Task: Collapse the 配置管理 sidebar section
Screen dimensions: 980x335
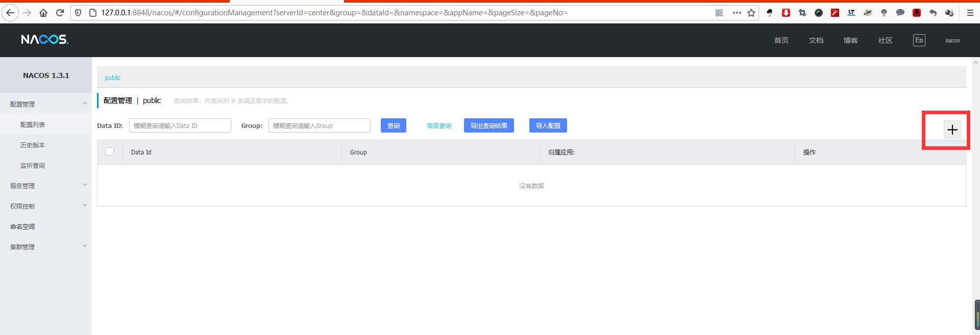Action: [x=85, y=104]
